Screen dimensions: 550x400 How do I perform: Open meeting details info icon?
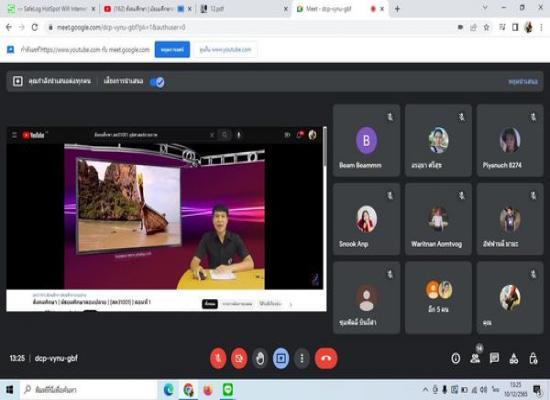coord(456,358)
